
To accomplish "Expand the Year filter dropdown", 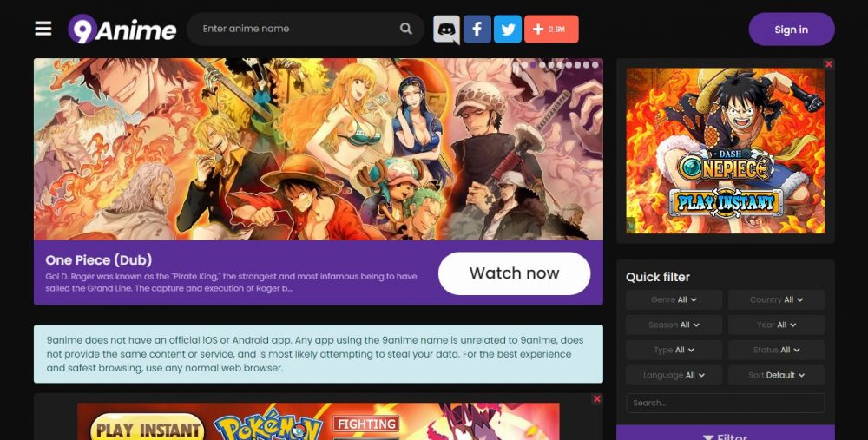I will [776, 325].
